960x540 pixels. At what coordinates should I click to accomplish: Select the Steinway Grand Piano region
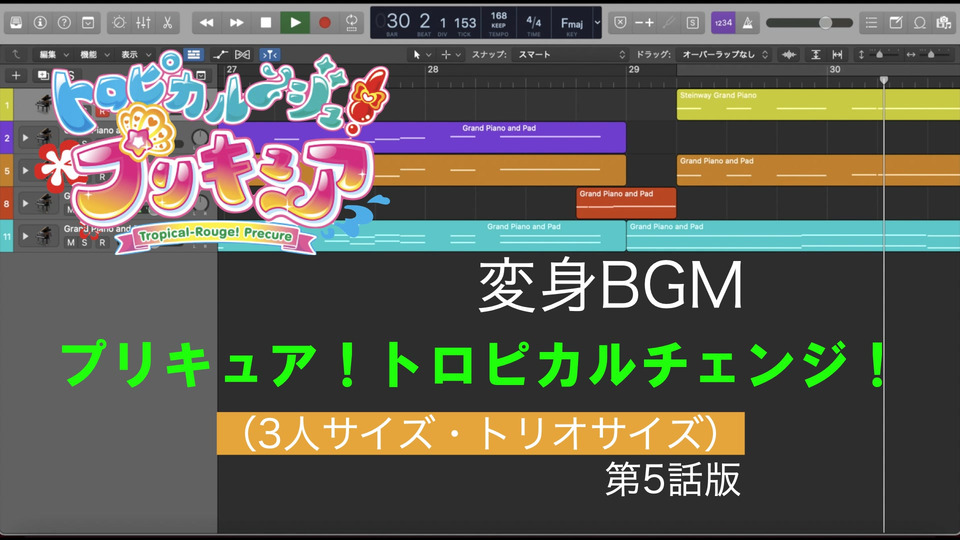coord(818,104)
